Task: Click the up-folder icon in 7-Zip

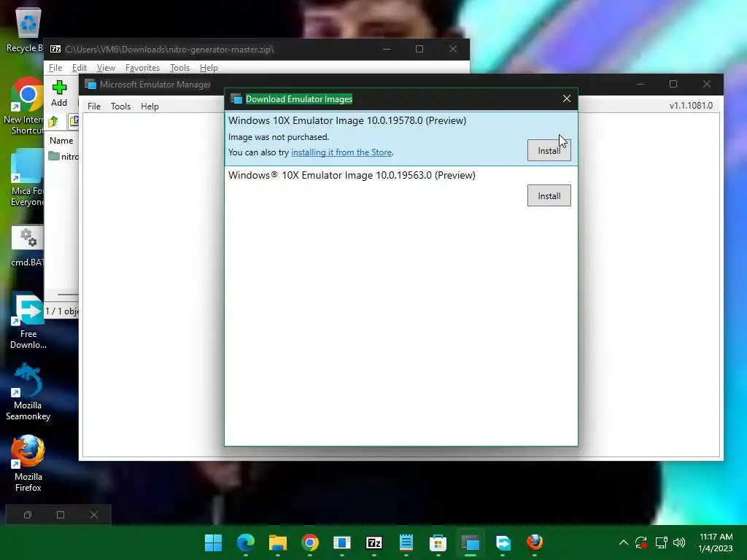Action: [x=53, y=122]
